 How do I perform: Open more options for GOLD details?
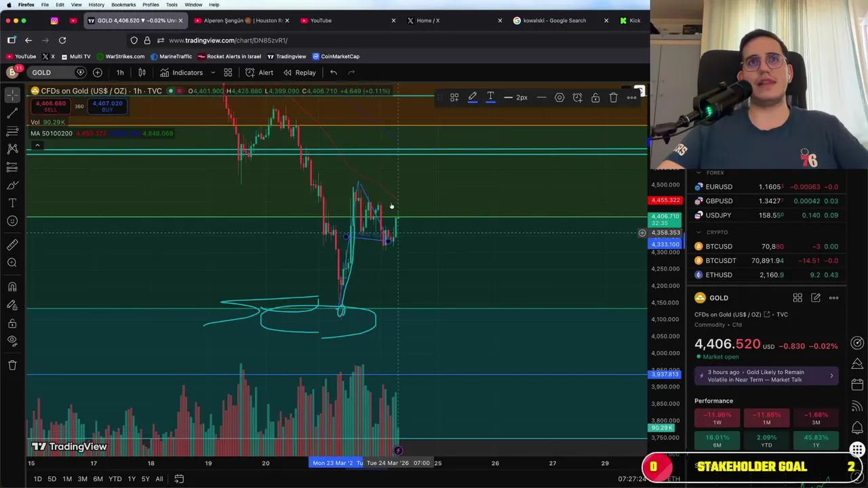coord(833,298)
